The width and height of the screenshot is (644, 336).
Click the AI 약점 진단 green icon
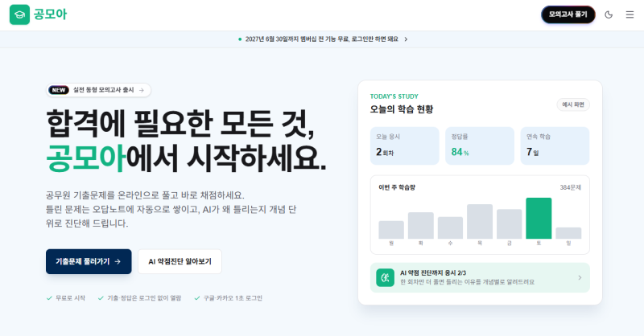point(386,278)
